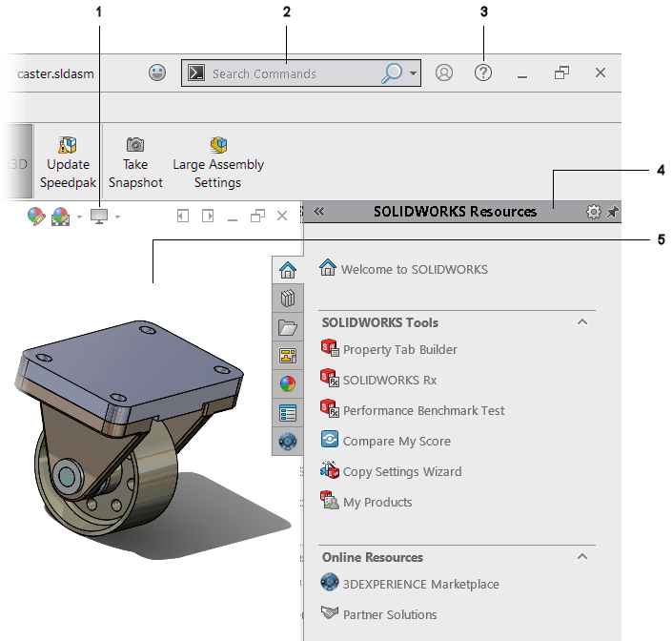Open the Design Library task pane tab
The image size is (672, 641).
click(x=287, y=300)
